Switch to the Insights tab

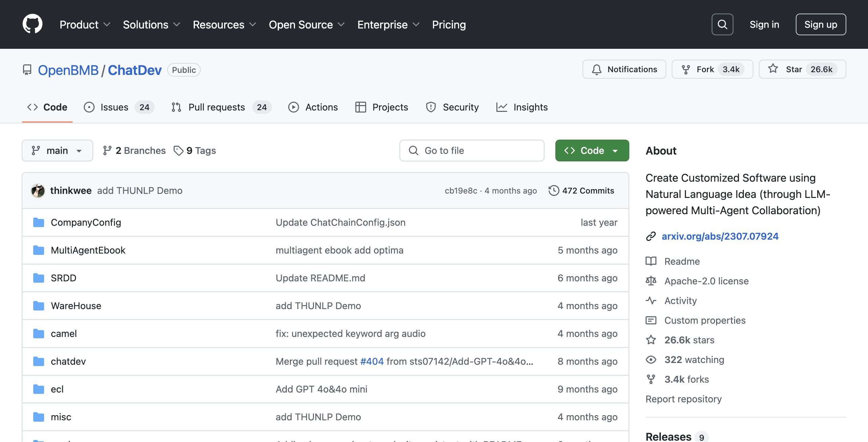click(522, 107)
